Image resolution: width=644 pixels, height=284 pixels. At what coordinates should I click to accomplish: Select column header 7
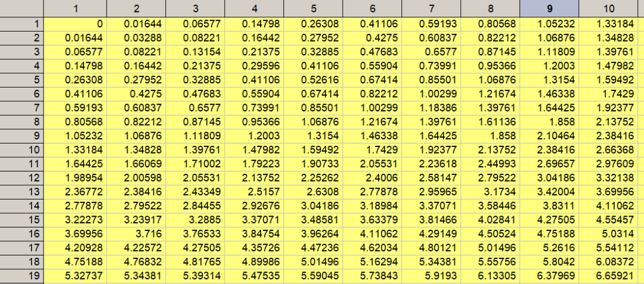[431, 8]
